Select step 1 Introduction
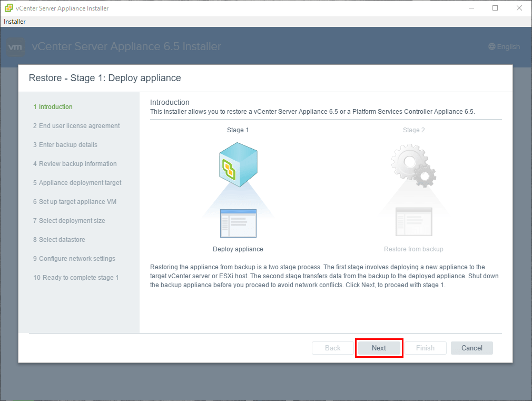Viewport: 532px width, 401px height. coord(53,106)
